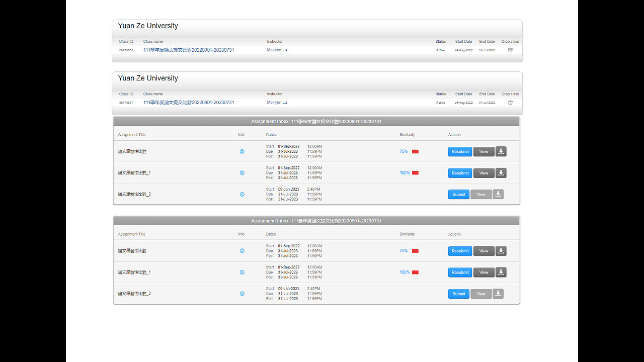Open info icon for 論文原創性比對_2 in upper inbox

point(242,194)
